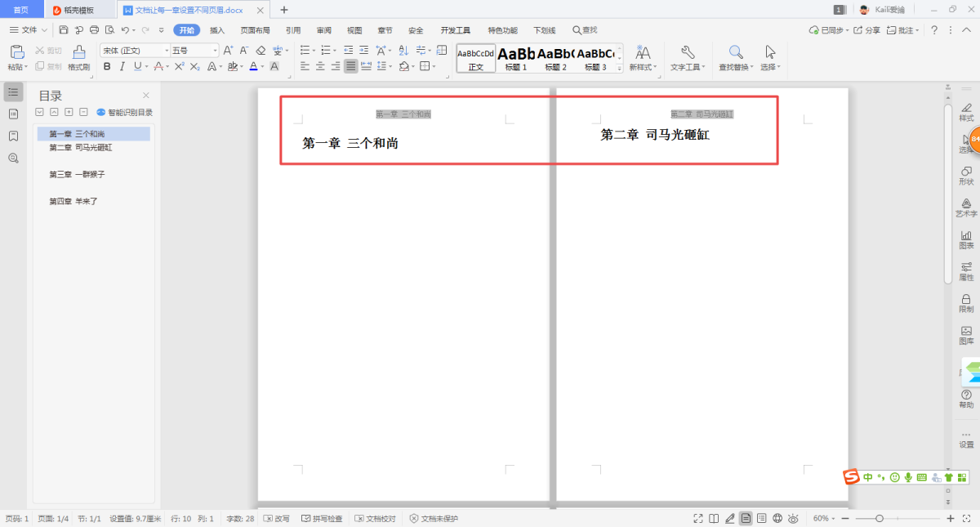
Task: Align text left in paragraph group
Action: (305, 66)
